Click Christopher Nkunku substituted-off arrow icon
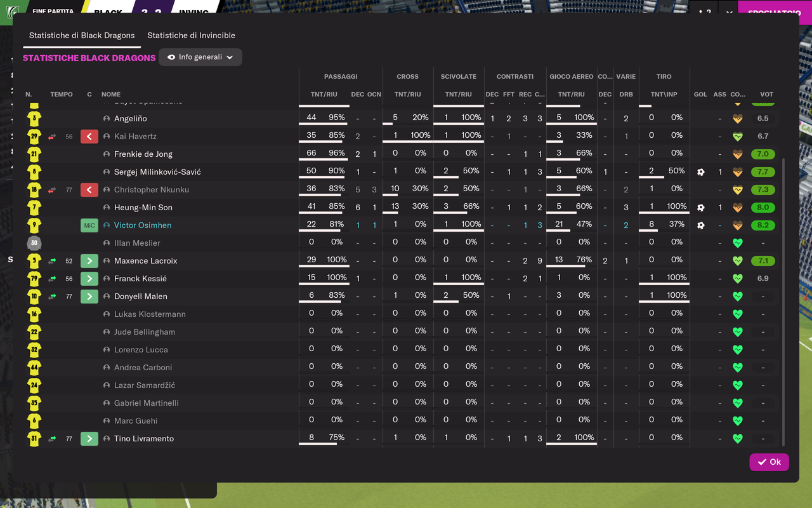 tap(89, 190)
